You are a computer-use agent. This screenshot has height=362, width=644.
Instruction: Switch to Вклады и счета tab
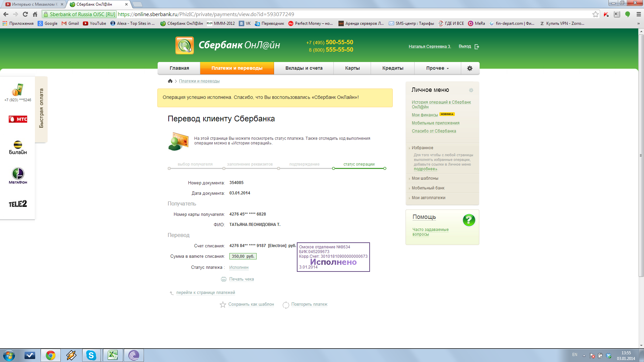304,68
